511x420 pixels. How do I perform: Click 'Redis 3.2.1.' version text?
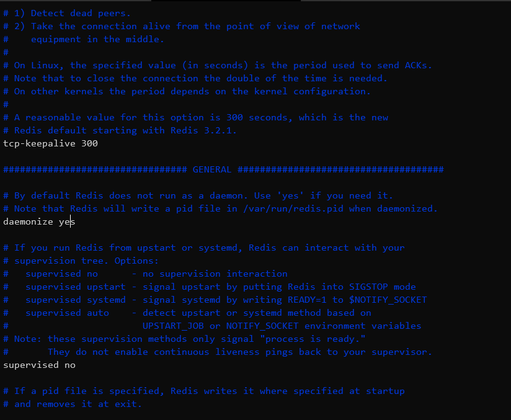pos(203,130)
